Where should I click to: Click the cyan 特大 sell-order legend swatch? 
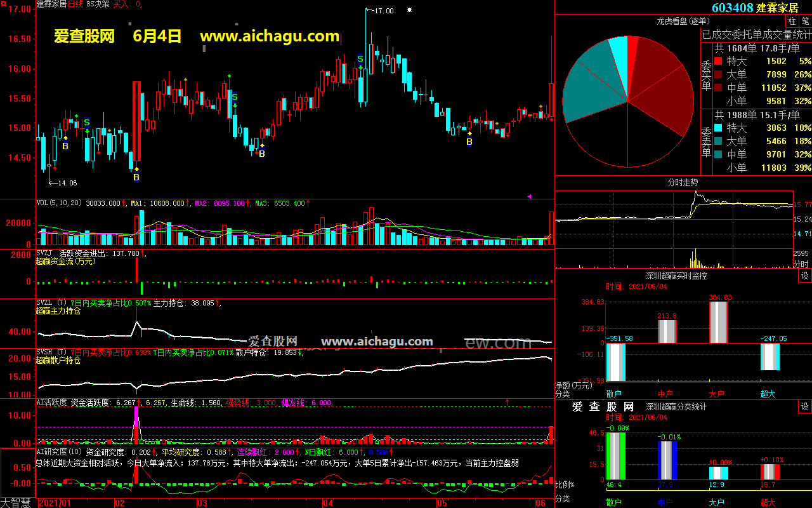(x=718, y=128)
